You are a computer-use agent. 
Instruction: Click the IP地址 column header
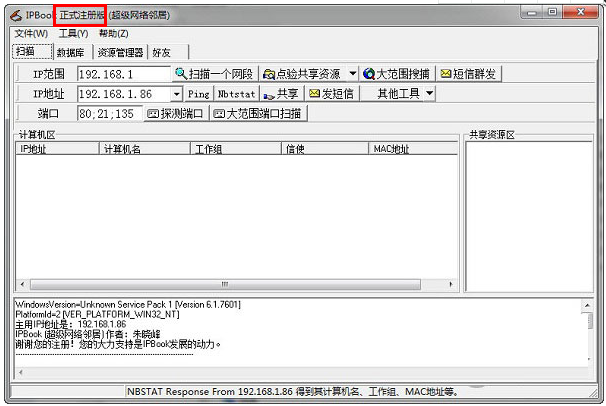point(57,149)
